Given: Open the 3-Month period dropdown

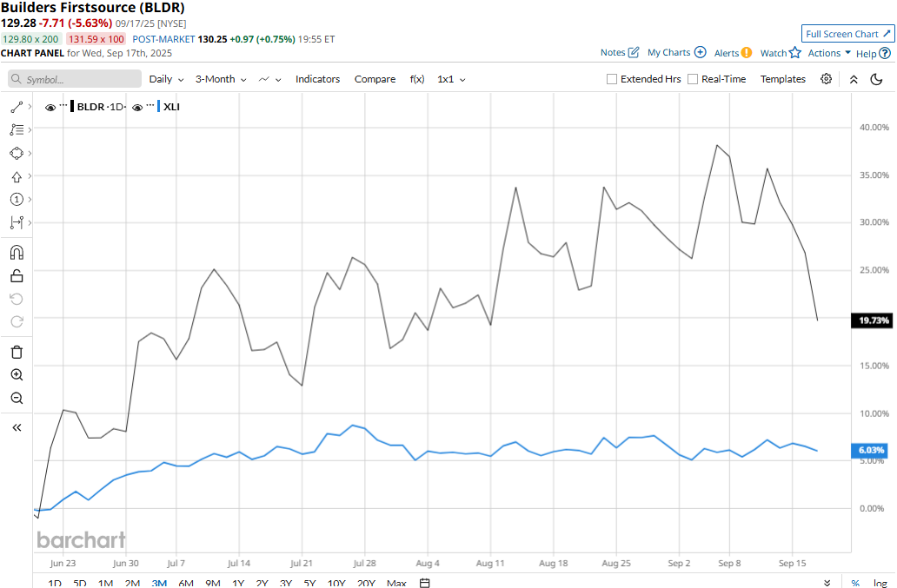Looking at the screenshot, I should pyautogui.click(x=221, y=79).
